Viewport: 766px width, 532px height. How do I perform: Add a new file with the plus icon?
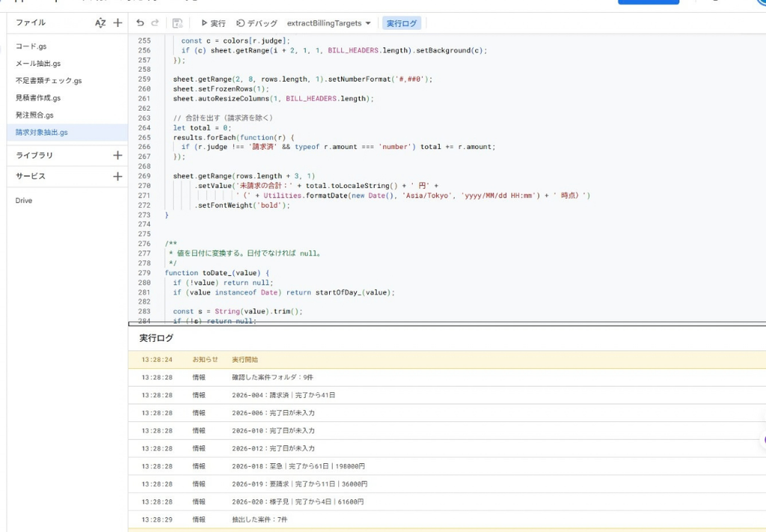[117, 22]
